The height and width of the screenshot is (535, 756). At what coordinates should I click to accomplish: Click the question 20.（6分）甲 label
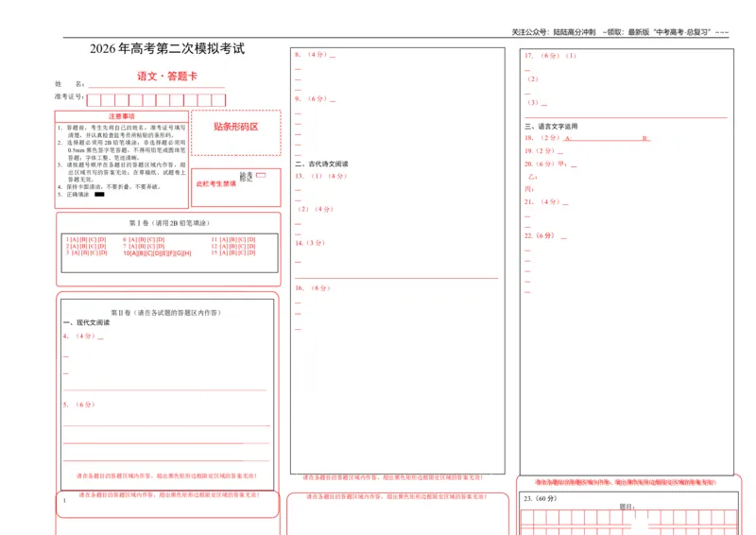click(547, 164)
